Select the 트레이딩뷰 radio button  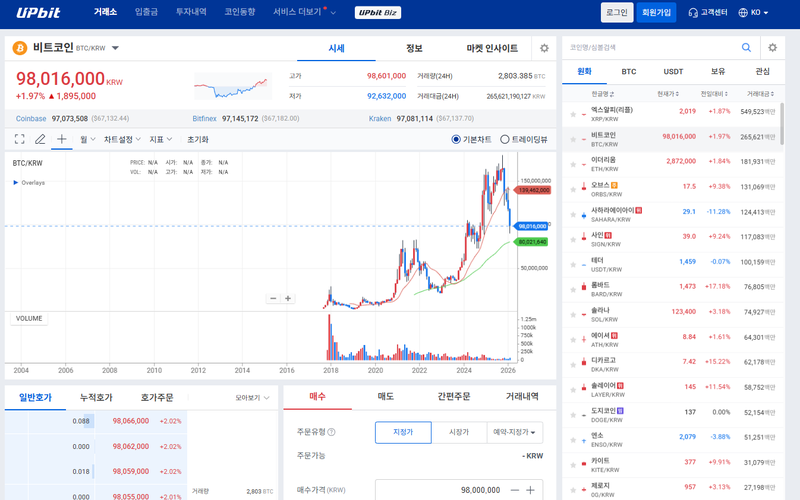(505, 139)
